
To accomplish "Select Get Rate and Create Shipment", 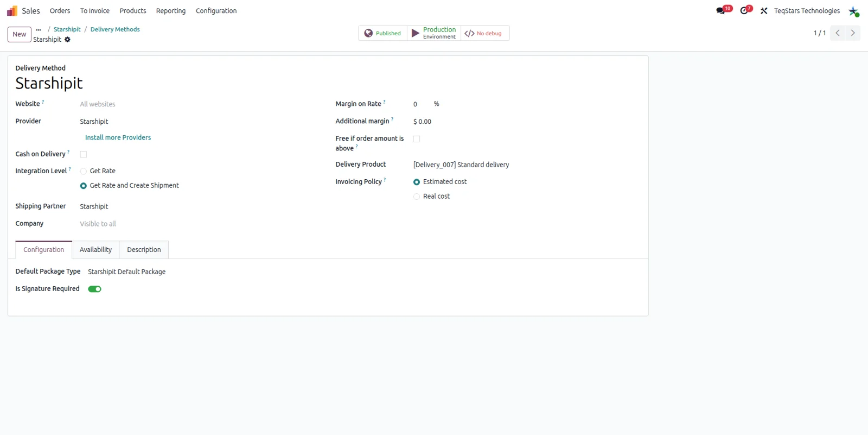I will click(84, 186).
